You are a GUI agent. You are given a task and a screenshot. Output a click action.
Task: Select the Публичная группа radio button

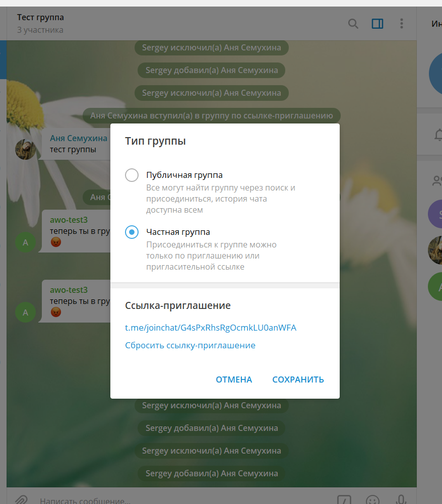click(132, 175)
